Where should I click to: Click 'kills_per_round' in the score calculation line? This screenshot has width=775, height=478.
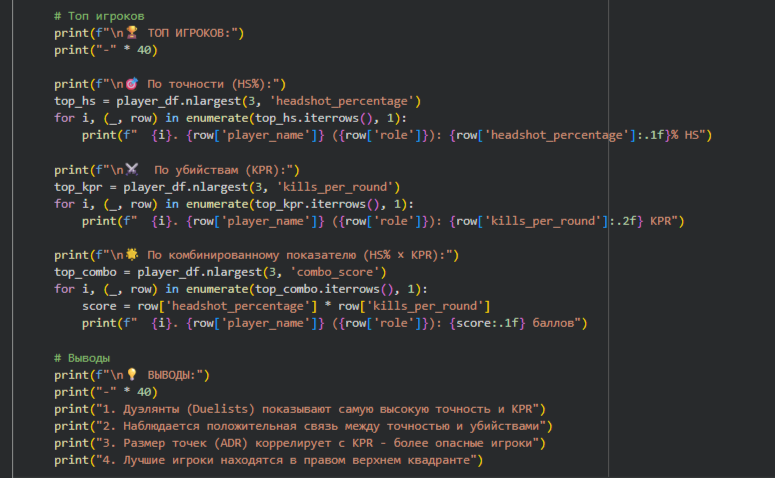click(425, 306)
